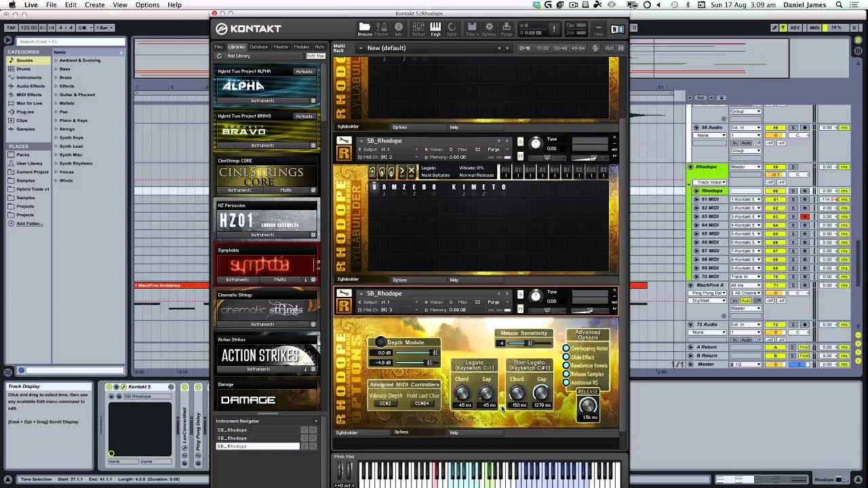Select Help tab of bottom instrument
This screenshot has width=868, height=488.
[454, 432]
